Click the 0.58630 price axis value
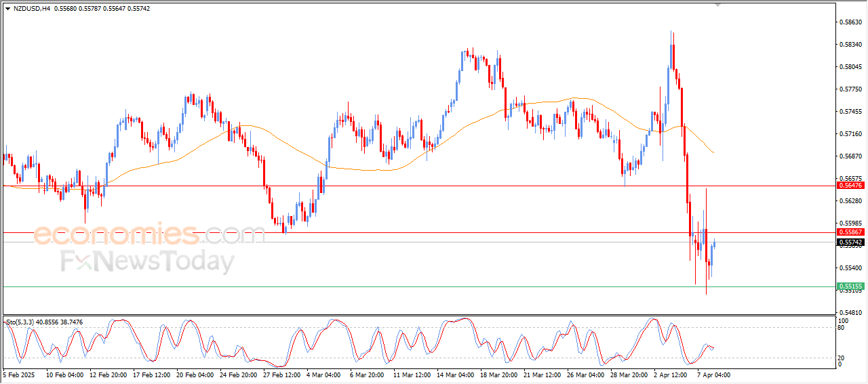This screenshot has width=868, height=384. pyautogui.click(x=850, y=22)
